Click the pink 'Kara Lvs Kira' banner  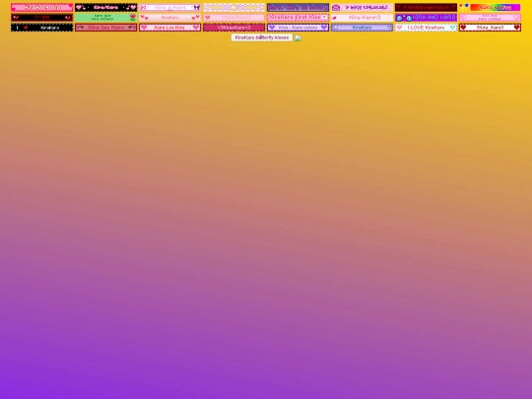[169, 28]
